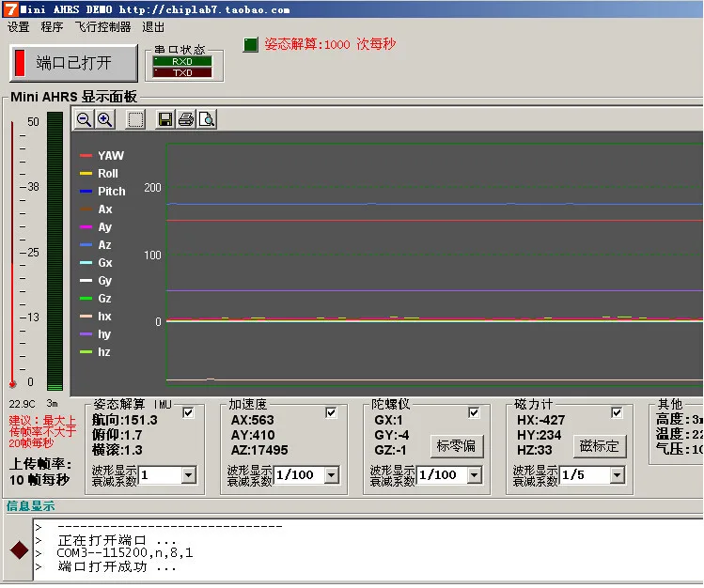Click the 俯仰:1.7 pitch value
The width and height of the screenshot is (704, 588).
117,435
